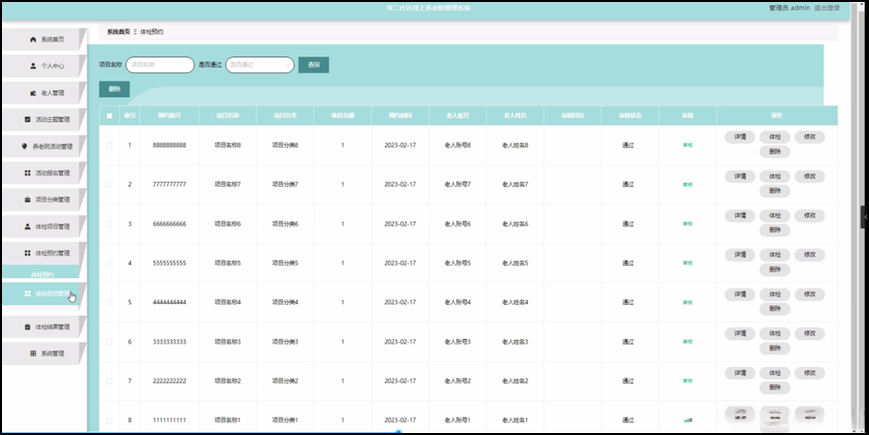
Task: Click 删除 in row 4444444444
Action: tap(775, 309)
